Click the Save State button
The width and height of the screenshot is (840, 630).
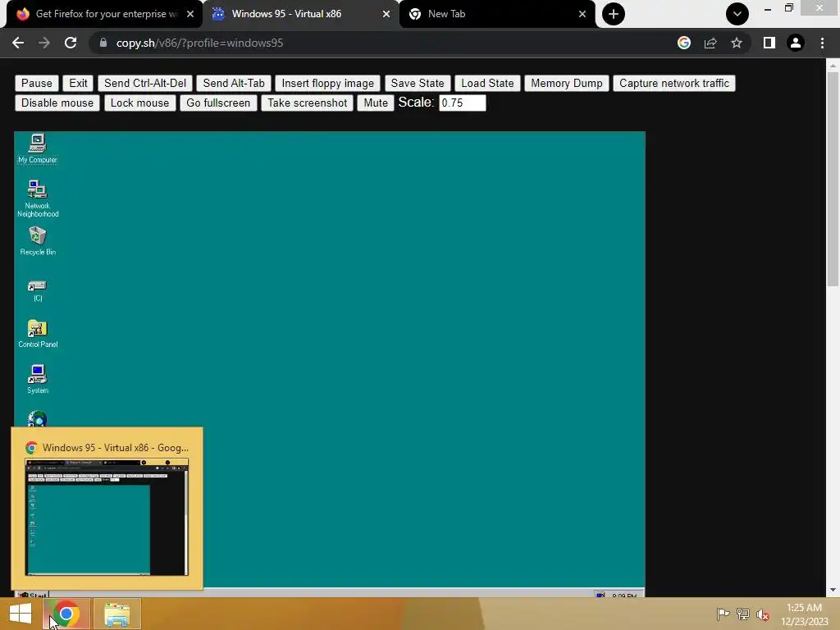pyautogui.click(x=418, y=83)
